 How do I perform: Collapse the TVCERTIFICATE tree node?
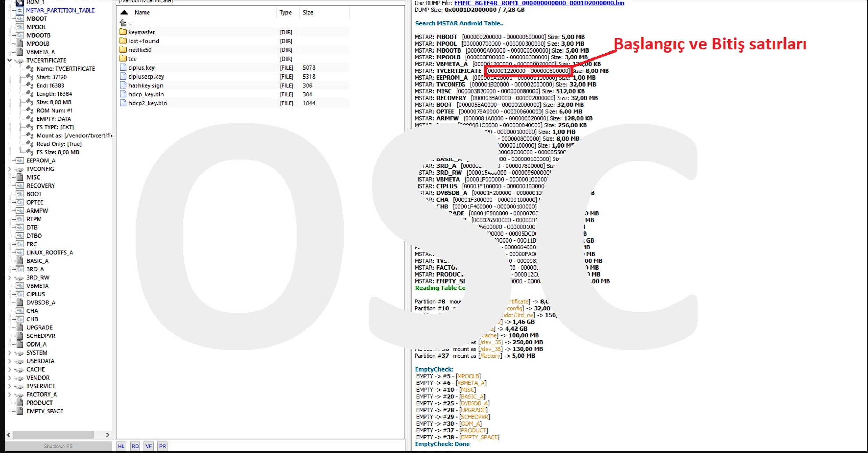10,61
